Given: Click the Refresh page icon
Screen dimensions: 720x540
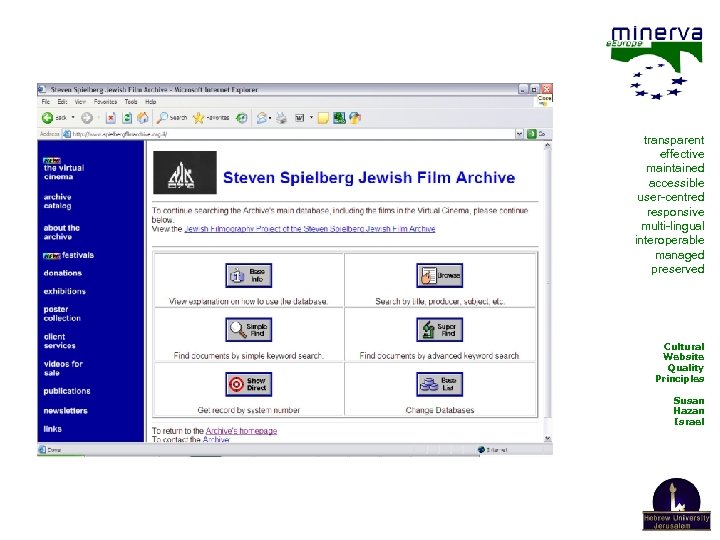Looking at the screenshot, I should (x=127, y=118).
